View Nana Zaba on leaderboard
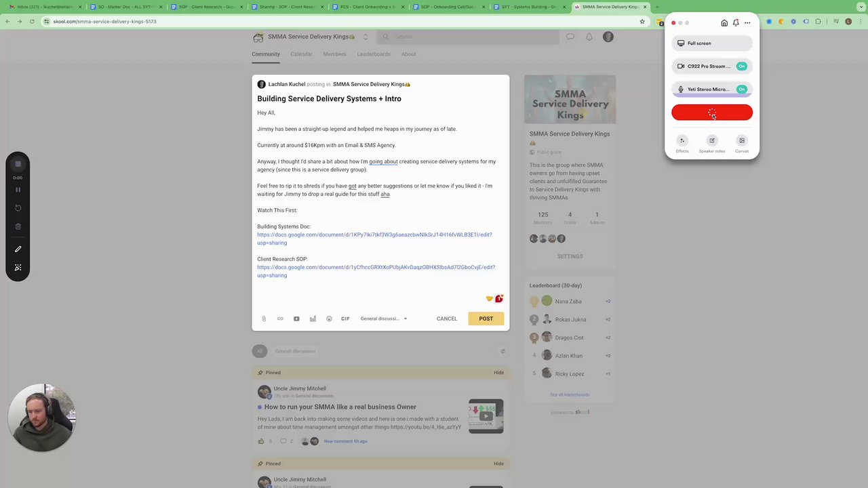Image resolution: width=868 pixels, height=488 pixels. coord(568,302)
